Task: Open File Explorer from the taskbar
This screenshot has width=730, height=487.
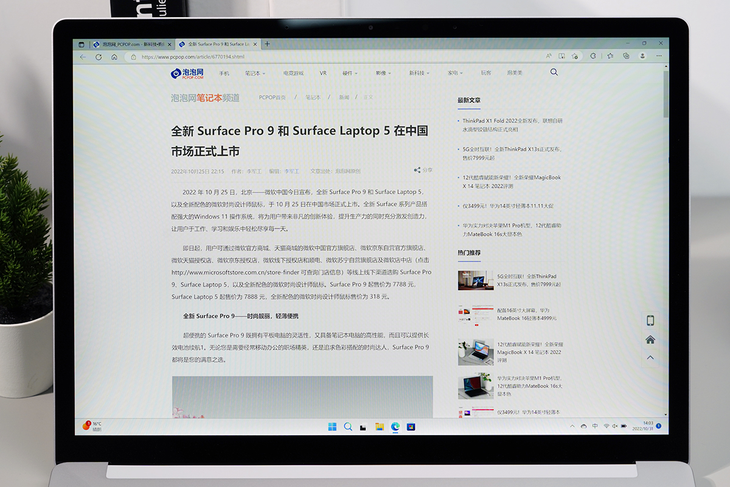Action: click(379, 426)
